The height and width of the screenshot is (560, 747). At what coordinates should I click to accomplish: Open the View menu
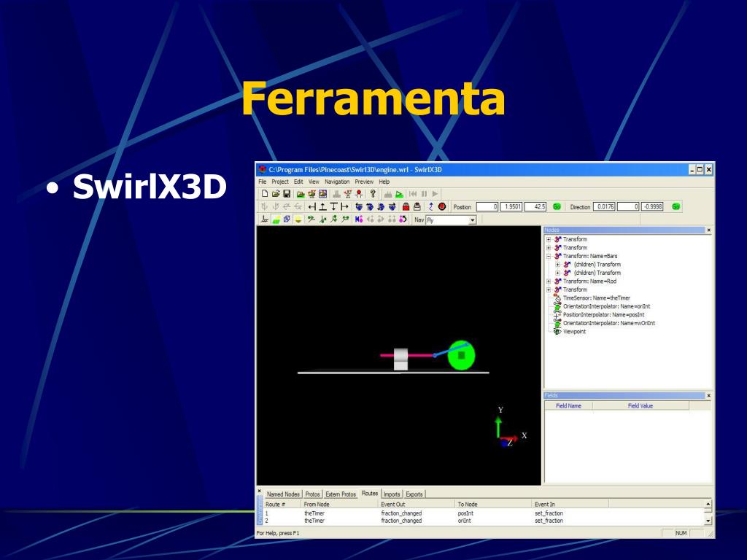click(x=314, y=182)
